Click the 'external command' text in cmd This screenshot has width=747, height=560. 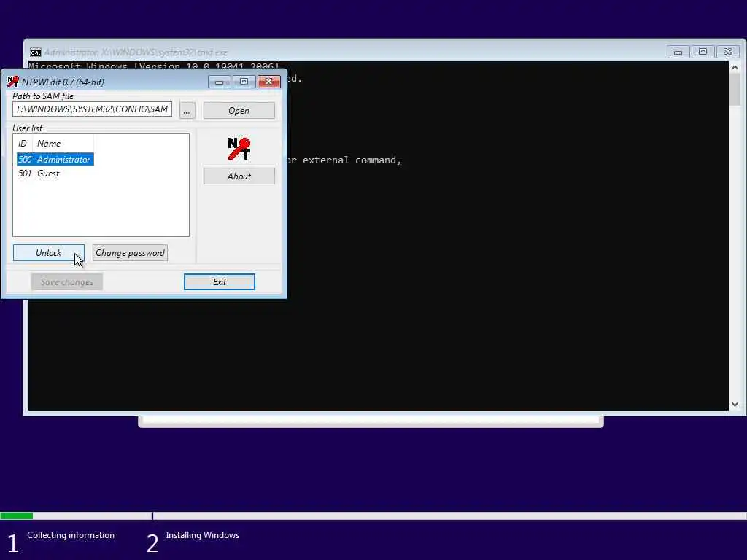coord(352,160)
